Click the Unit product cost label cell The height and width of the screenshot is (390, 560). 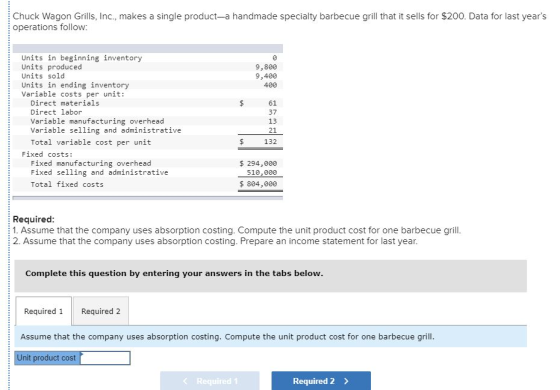tap(47, 358)
